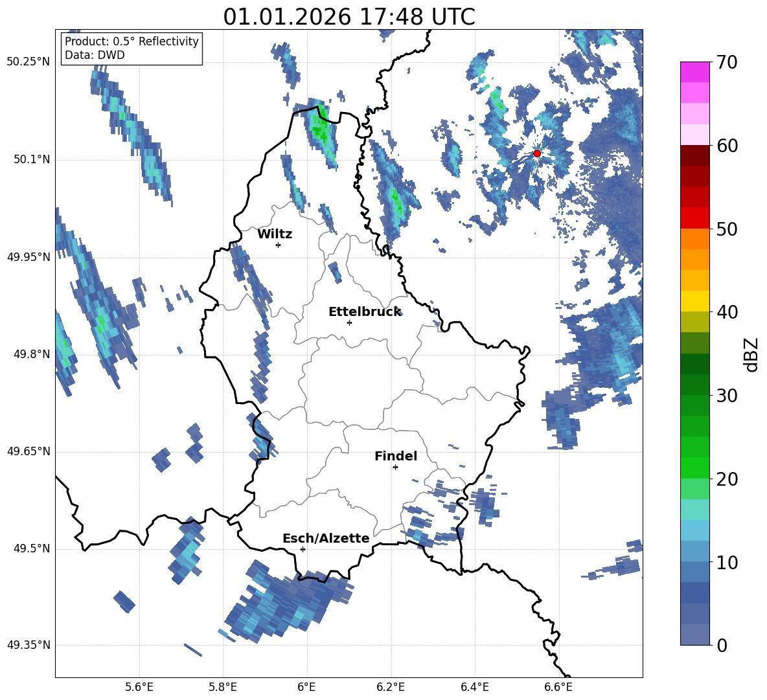Click the 6.6°E longitude label

pos(558,687)
